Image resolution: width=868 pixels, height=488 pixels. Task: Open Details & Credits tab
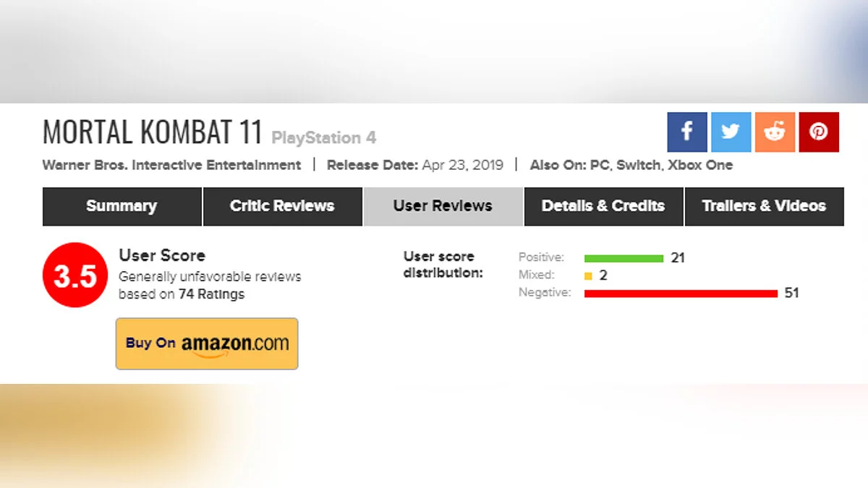(603, 206)
